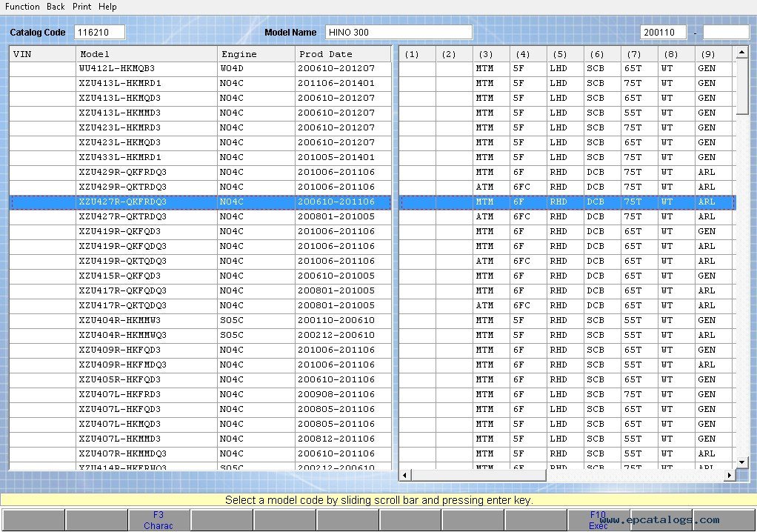757x532 pixels.
Task: Click the (1) column header
Action: (417, 54)
